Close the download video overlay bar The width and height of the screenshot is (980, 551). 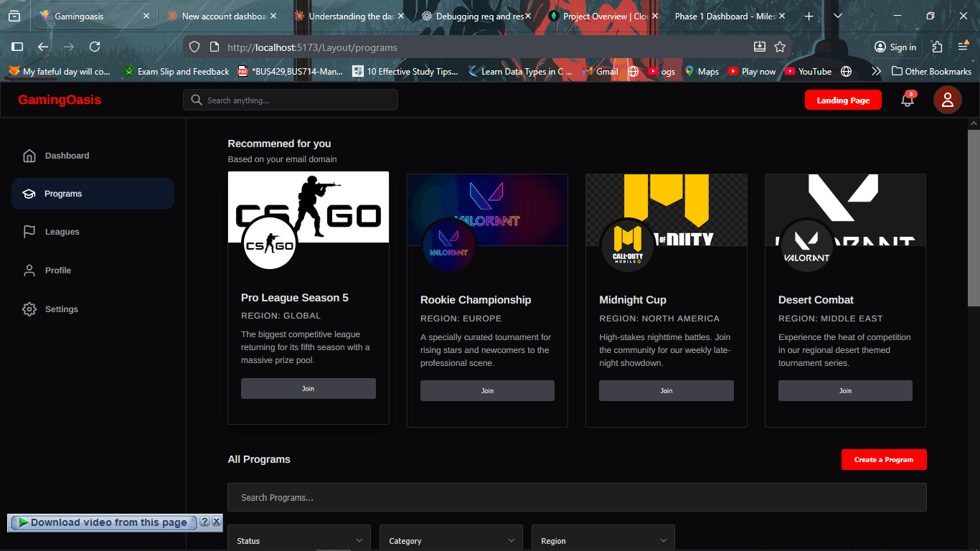217,522
